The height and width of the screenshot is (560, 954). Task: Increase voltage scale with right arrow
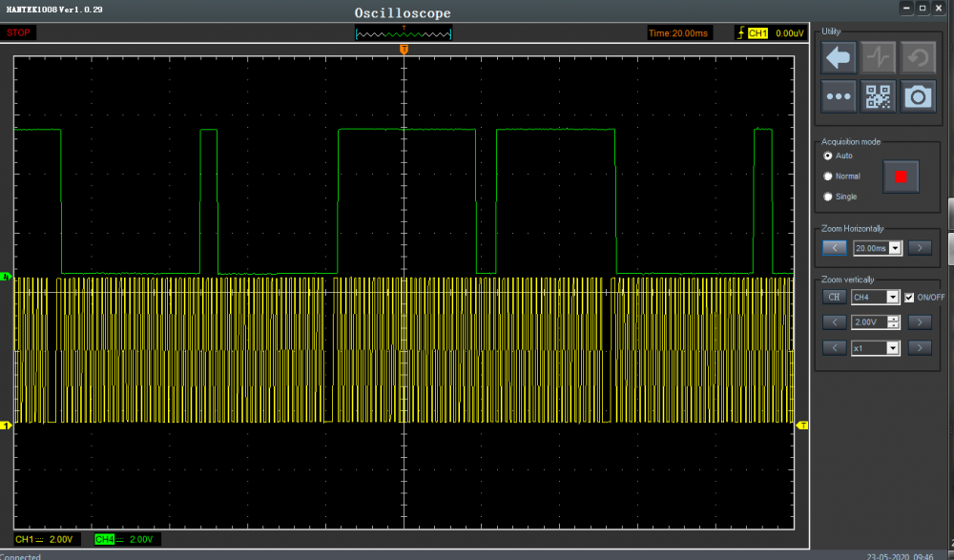coord(919,322)
